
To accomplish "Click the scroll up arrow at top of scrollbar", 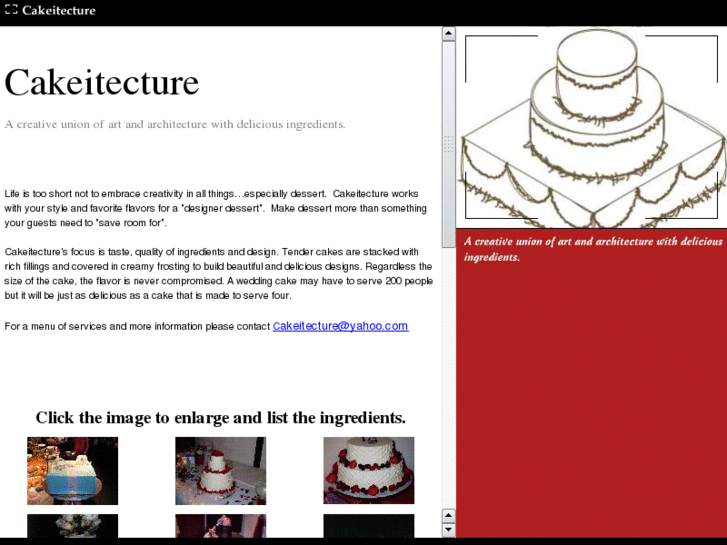I will [x=449, y=33].
